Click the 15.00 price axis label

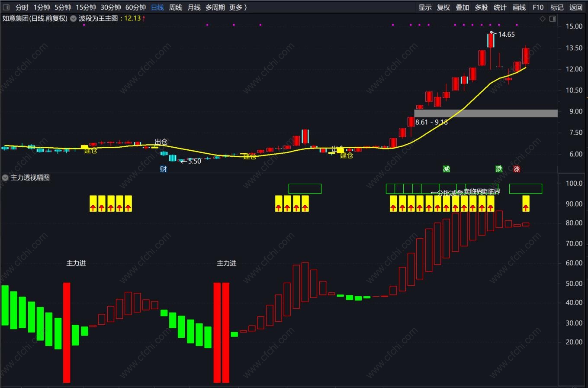(574, 26)
